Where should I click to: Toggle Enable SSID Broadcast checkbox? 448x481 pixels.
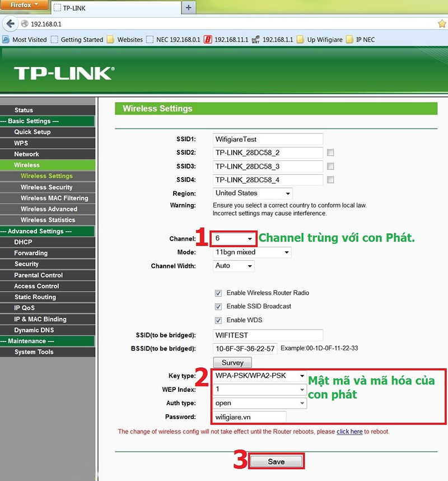click(218, 307)
